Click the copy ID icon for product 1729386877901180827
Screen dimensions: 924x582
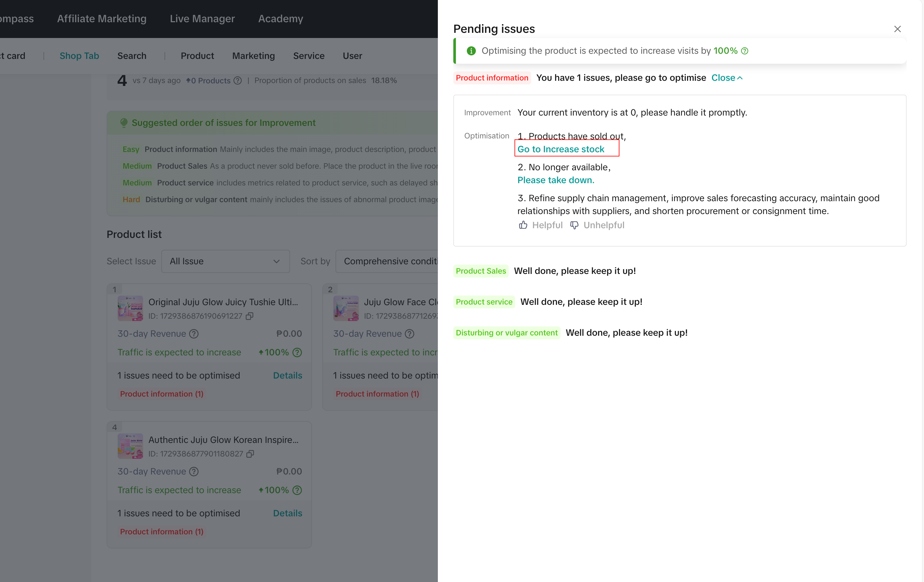tap(251, 453)
